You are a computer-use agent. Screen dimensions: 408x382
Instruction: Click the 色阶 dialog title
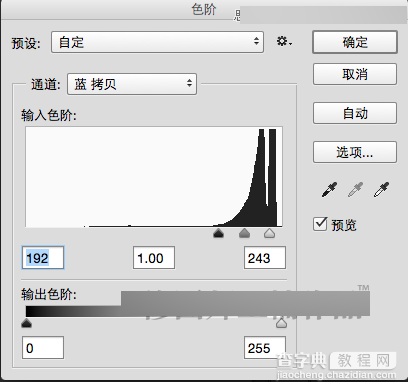204,9
